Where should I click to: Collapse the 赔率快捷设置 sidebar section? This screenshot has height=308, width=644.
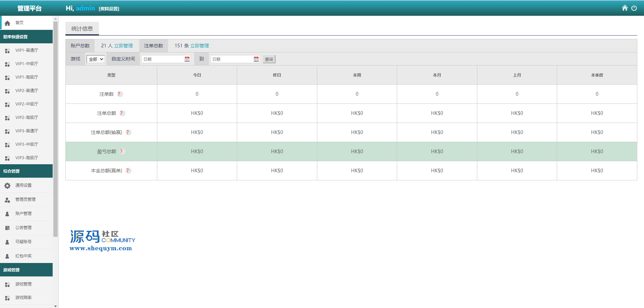(26, 37)
